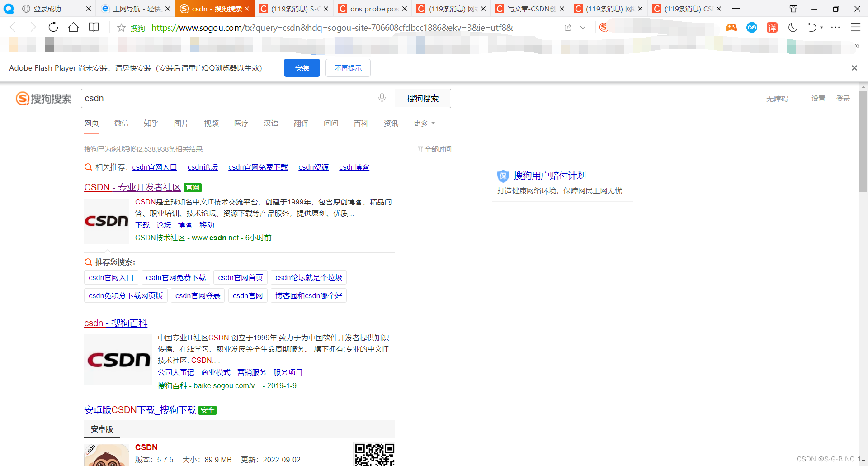The width and height of the screenshot is (868, 466).
Task: Click the 登录 login link
Action: click(x=843, y=99)
